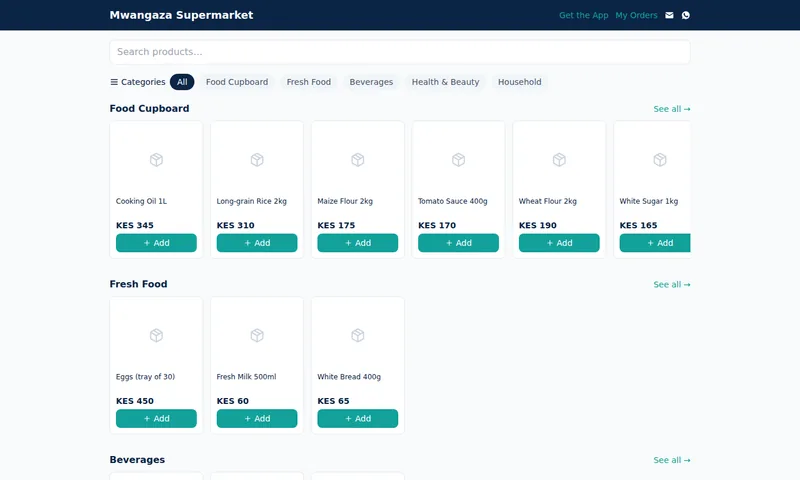Click the Categories hamburger menu icon
This screenshot has width=800, height=480.
tap(114, 82)
